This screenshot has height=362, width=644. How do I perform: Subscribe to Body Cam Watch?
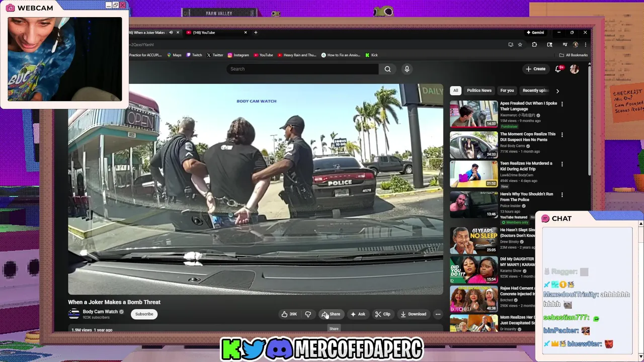click(144, 314)
